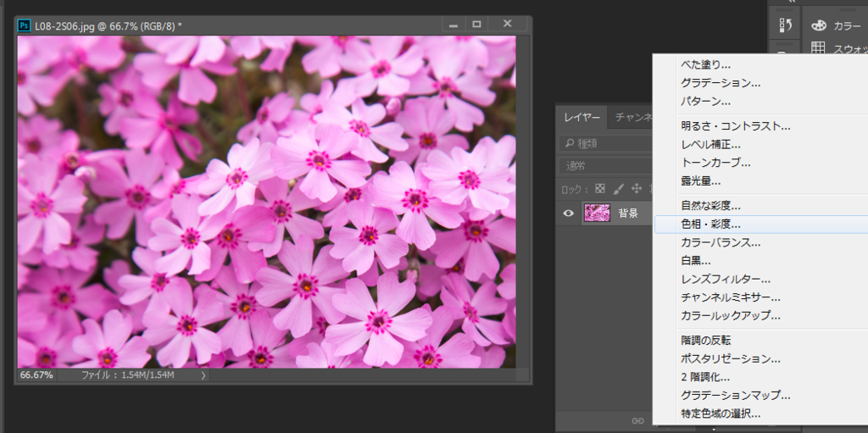
Task: Close the L08-2S06.jpg document window
Action: (507, 24)
